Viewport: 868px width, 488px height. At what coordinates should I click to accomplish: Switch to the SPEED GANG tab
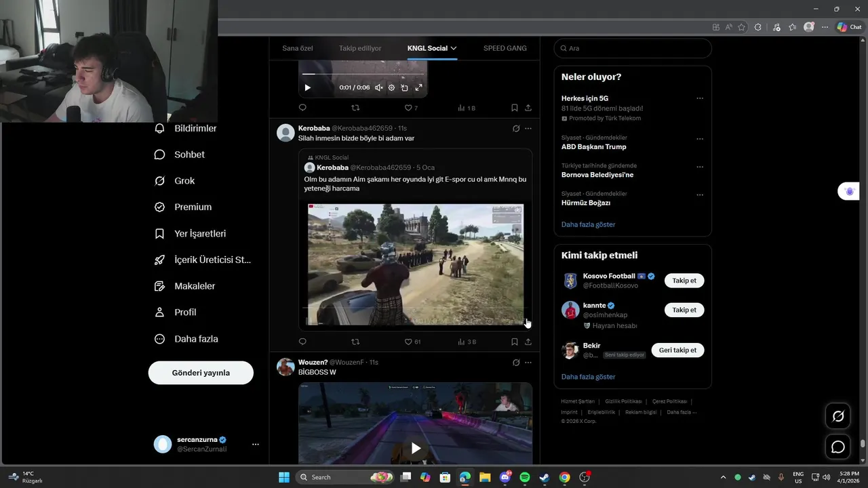[505, 48]
